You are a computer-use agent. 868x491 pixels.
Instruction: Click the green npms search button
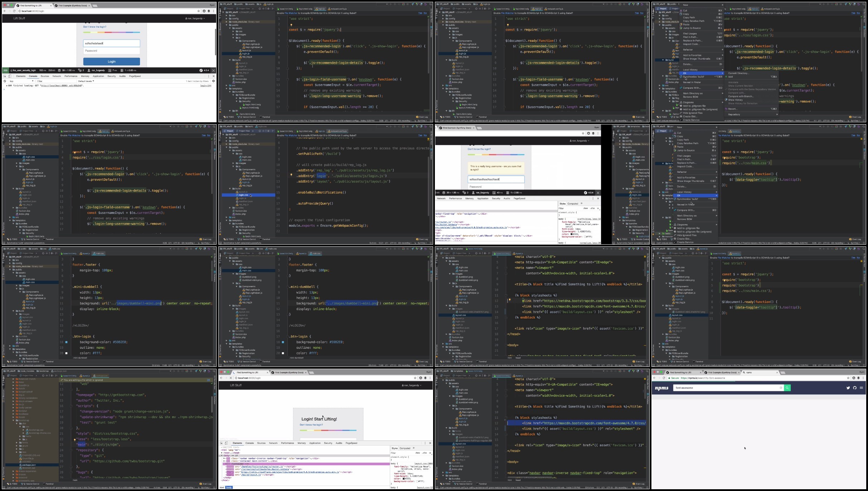pyautogui.click(x=787, y=388)
